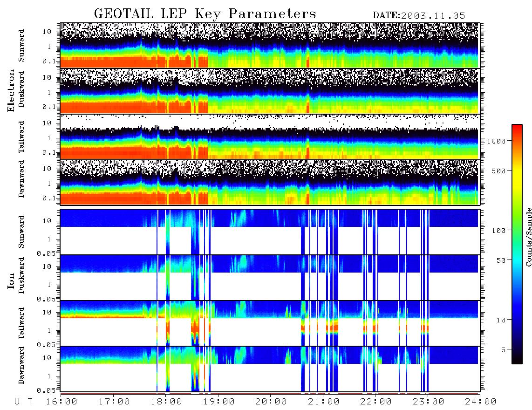532x410 pixels.
Task: Click the Electron Duskward spectrogram panel
Action: point(269,91)
